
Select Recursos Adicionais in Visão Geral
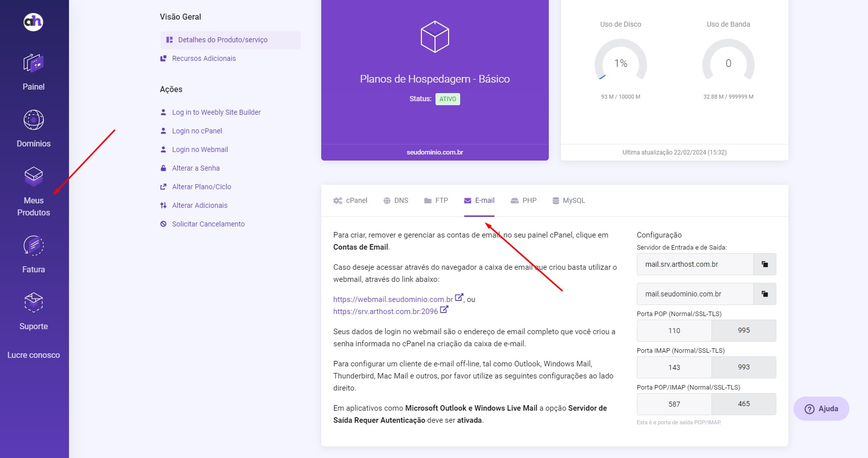pyautogui.click(x=203, y=58)
